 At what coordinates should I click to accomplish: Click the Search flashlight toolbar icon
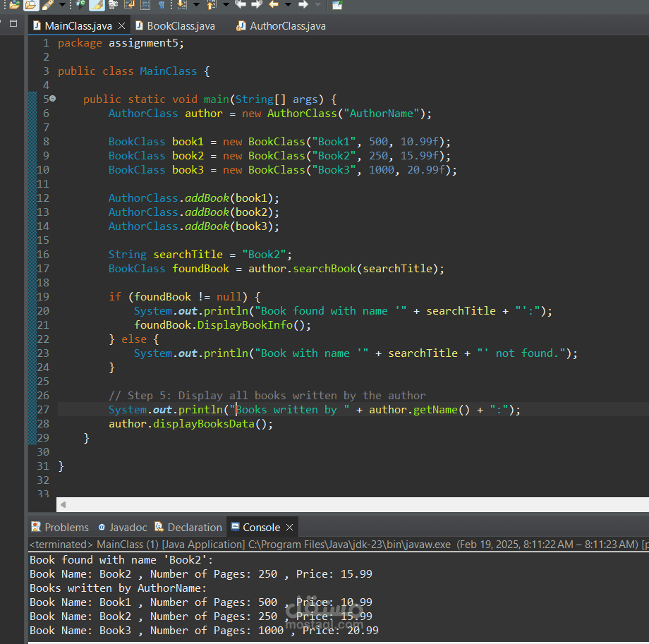pyautogui.click(x=47, y=5)
